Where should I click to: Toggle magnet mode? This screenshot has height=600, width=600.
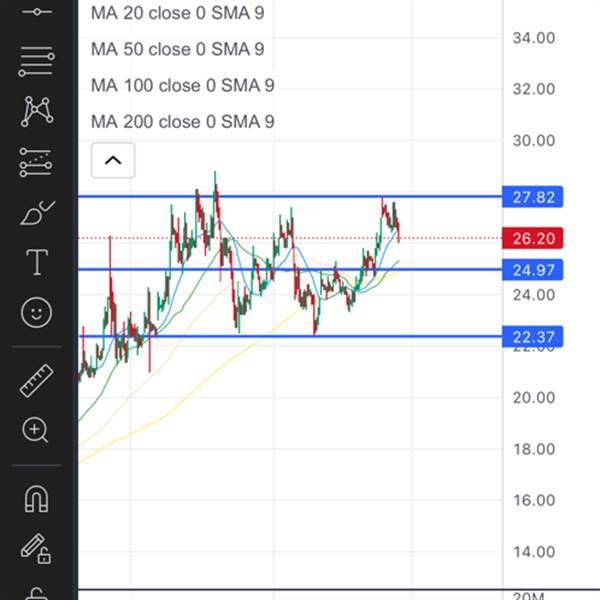pos(36,499)
